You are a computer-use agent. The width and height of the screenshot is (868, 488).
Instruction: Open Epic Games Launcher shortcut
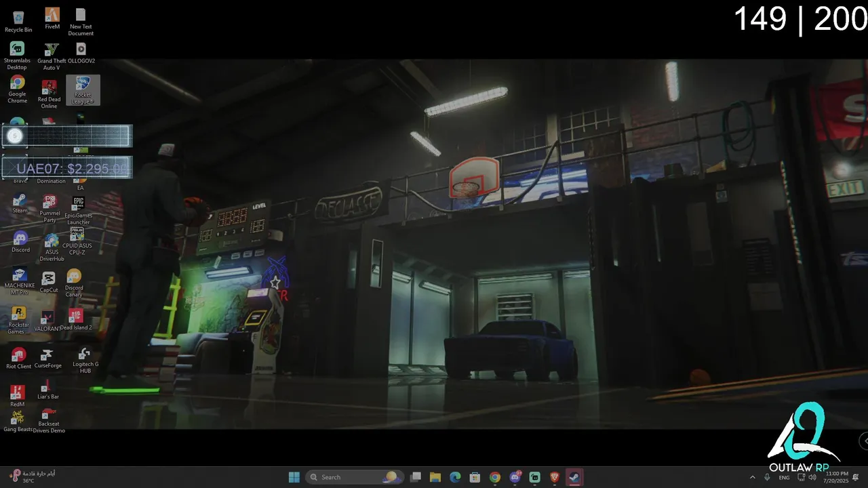[79, 210]
